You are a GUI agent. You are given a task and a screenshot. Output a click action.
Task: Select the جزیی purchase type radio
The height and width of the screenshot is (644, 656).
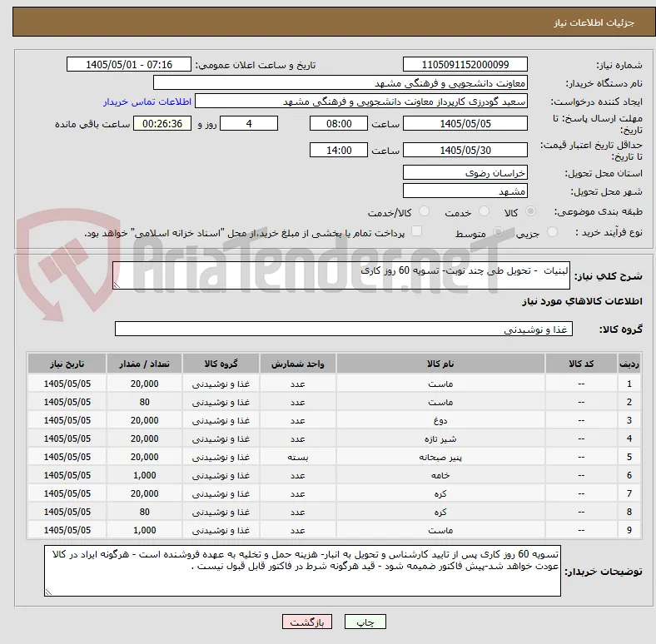pos(552,231)
